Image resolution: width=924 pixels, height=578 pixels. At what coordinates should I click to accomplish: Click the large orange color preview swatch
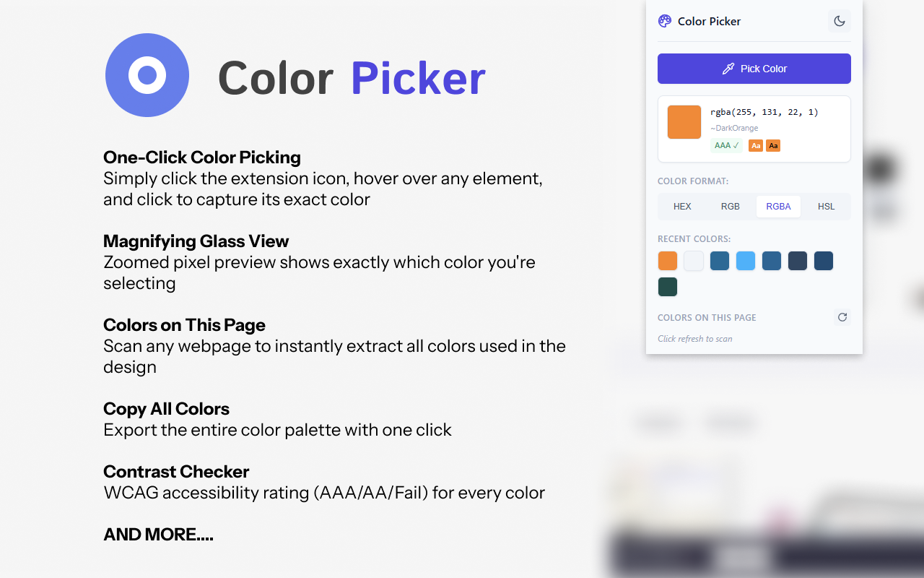tap(684, 122)
